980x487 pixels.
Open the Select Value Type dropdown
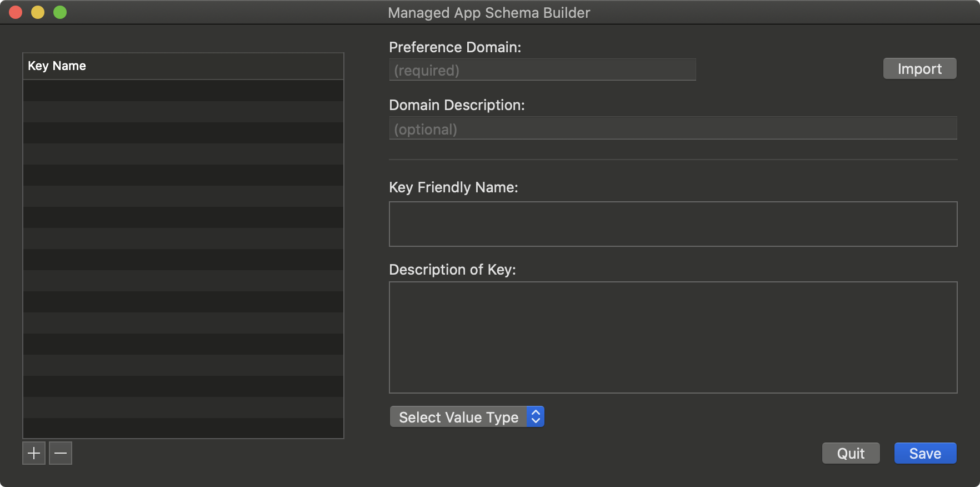coord(467,417)
